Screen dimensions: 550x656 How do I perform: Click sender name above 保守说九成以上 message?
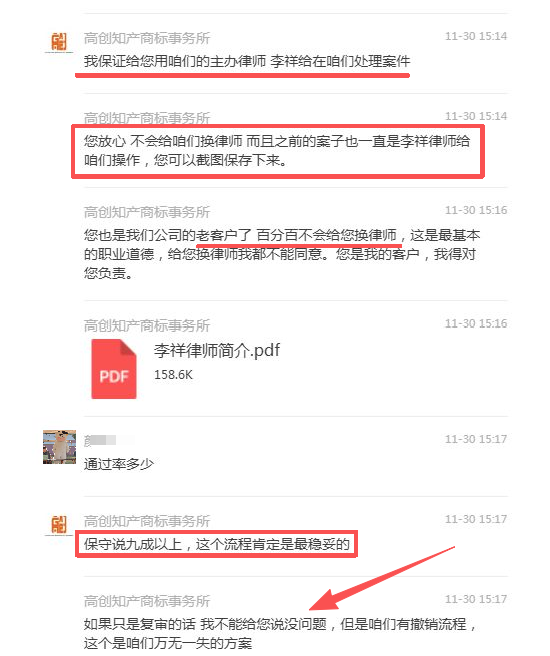tap(147, 521)
